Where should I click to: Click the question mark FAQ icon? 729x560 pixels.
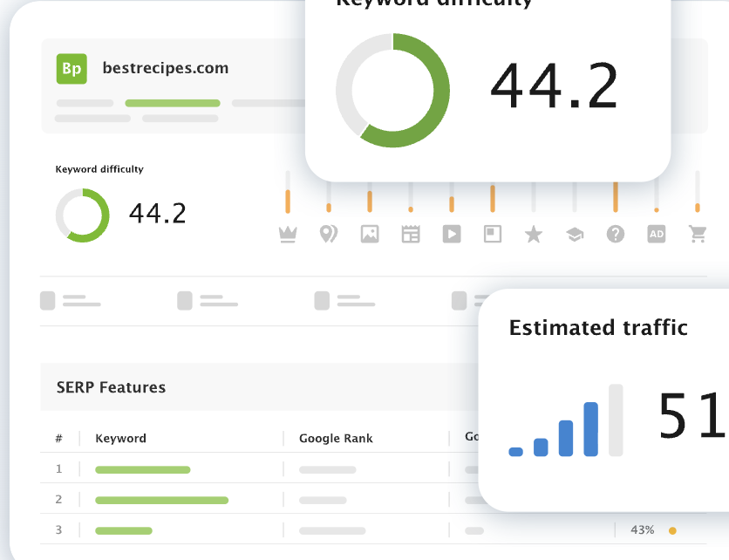pos(616,234)
